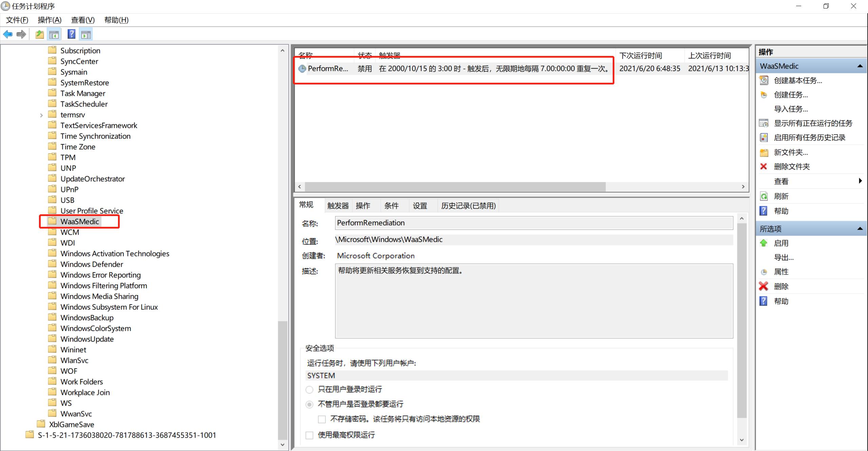This screenshot has width=868, height=451.
Task: Open 创建任务 in the action pane
Action: click(791, 95)
